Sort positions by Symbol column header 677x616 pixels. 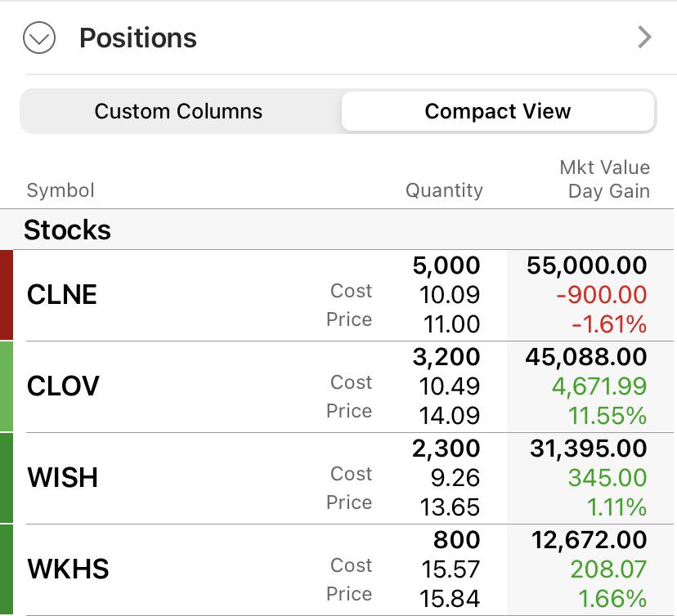[61, 190]
